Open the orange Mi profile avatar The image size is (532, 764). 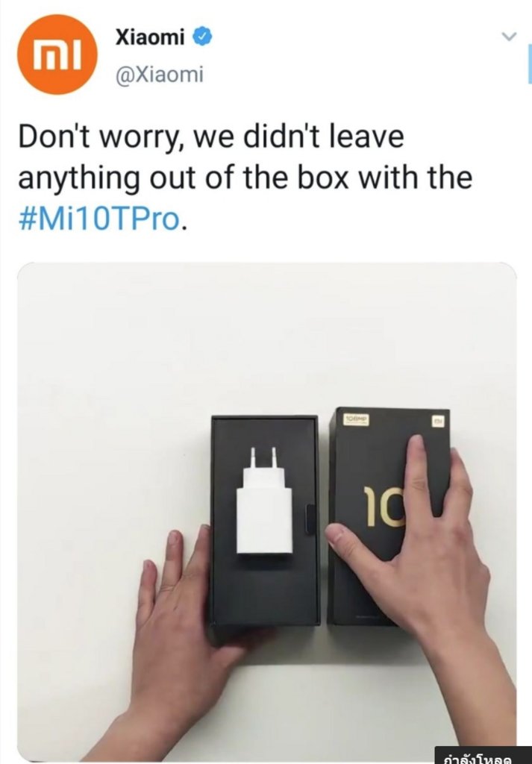tap(57, 54)
